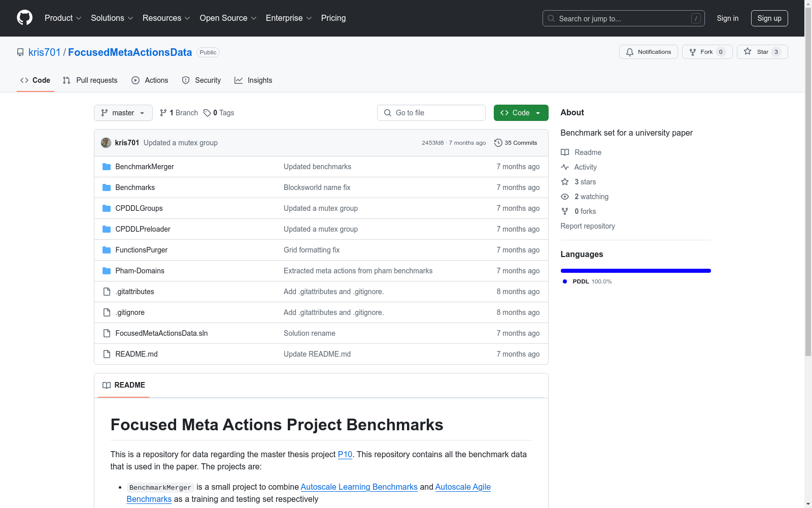Click the Languages PDDL progress bar
Image resolution: width=812 pixels, height=508 pixels.
point(636,271)
